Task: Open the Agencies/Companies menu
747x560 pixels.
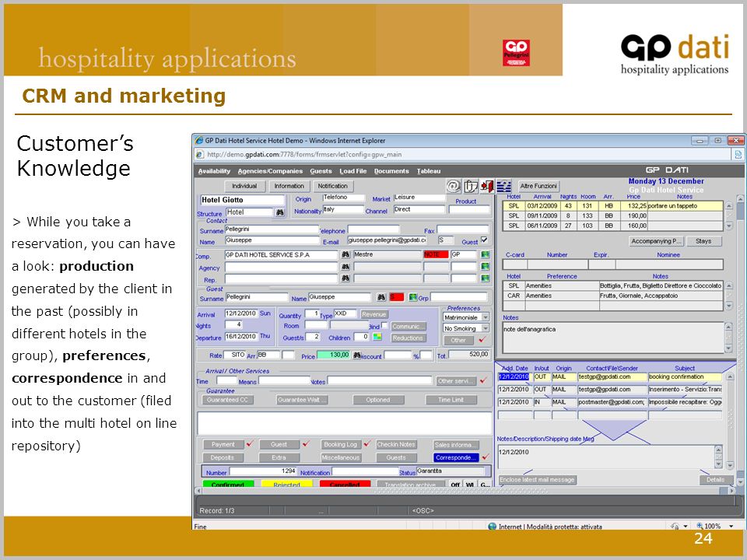Action: [x=270, y=171]
